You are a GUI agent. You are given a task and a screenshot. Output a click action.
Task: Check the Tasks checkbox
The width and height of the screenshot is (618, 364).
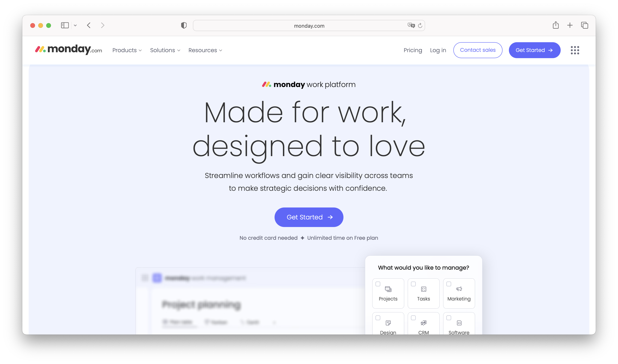pyautogui.click(x=413, y=284)
